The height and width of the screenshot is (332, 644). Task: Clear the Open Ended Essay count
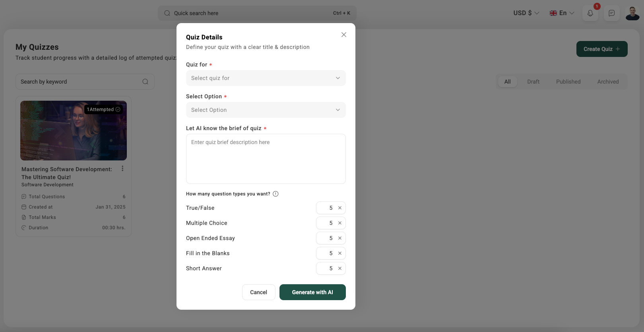340,238
